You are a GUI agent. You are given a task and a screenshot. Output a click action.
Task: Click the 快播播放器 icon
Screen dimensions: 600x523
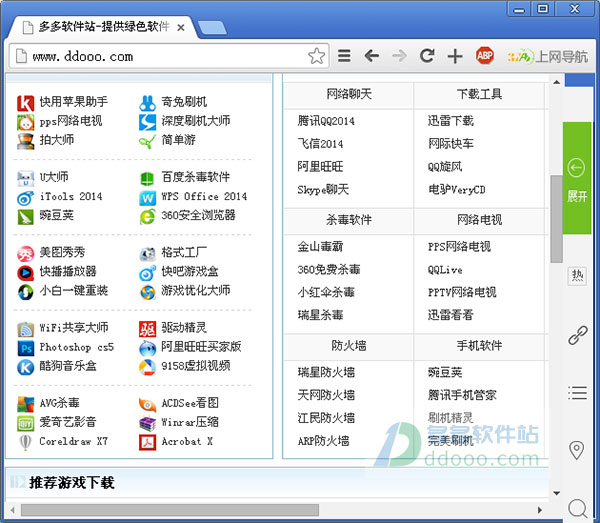pos(25,273)
